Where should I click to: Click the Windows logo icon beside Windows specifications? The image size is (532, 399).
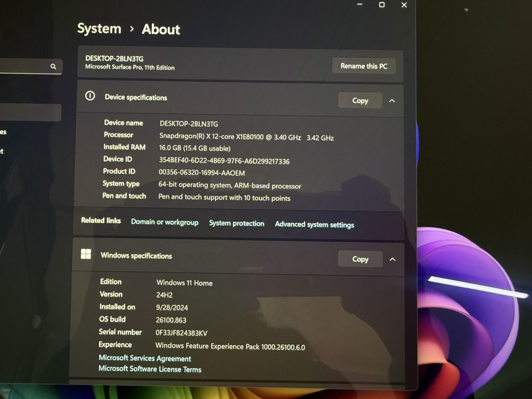pyautogui.click(x=86, y=254)
